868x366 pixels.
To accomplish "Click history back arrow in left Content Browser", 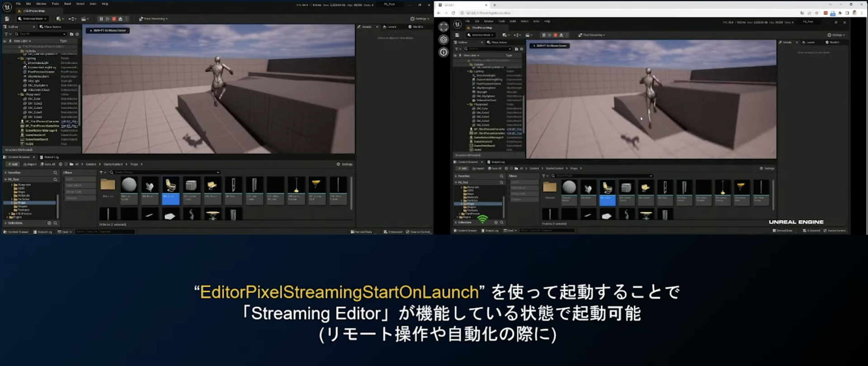I will (61, 164).
